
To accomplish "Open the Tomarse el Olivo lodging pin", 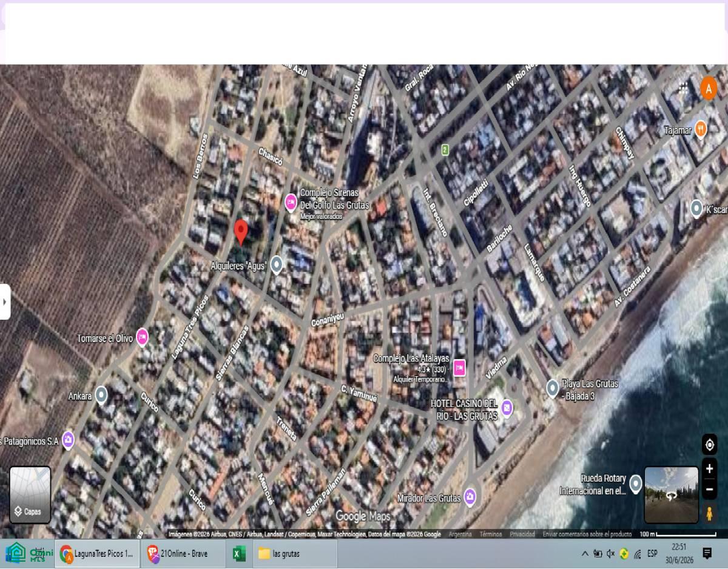I will [x=142, y=337].
